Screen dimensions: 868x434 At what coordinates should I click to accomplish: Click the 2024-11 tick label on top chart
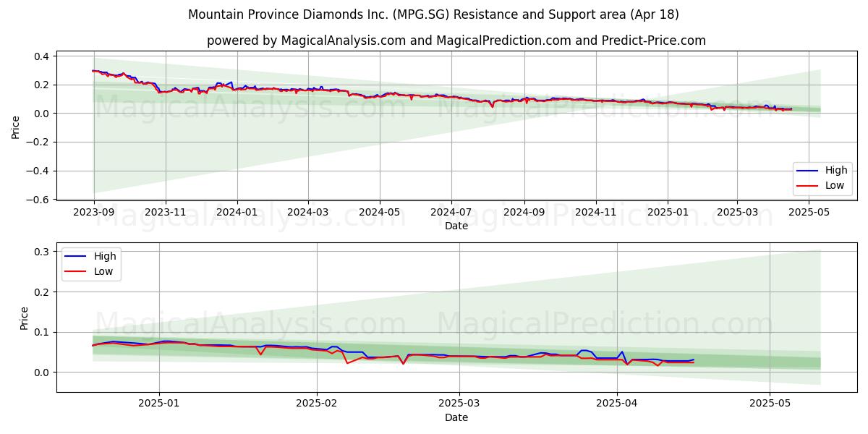click(x=596, y=213)
